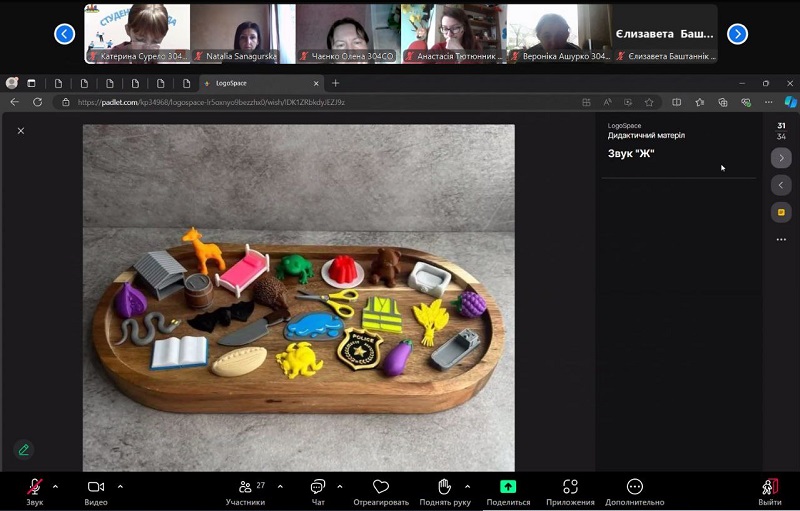Switch to the LogoSpace browser tab
This screenshot has height=511, width=800.
261,83
